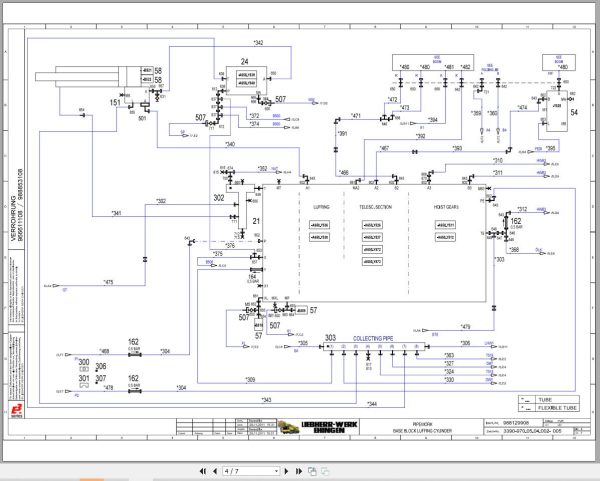Click pipe label '*382'
The width and height of the screenshot is (600, 481).
[161, 201]
